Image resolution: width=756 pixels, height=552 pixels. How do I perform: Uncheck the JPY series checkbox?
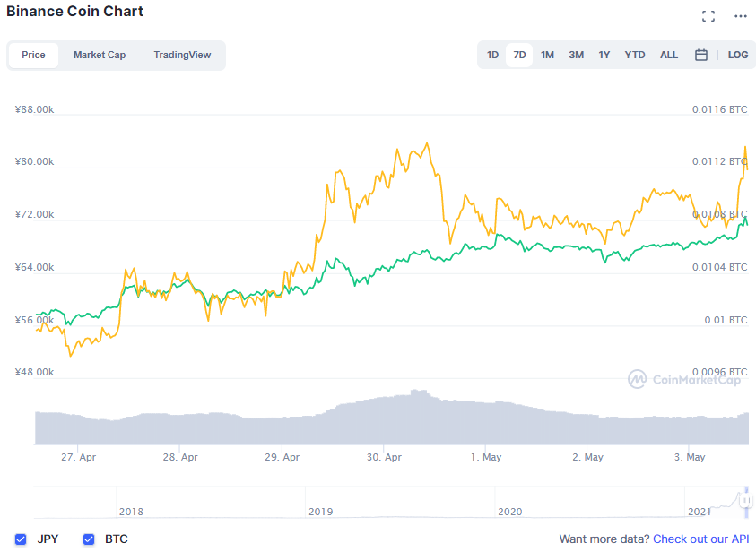[21, 539]
